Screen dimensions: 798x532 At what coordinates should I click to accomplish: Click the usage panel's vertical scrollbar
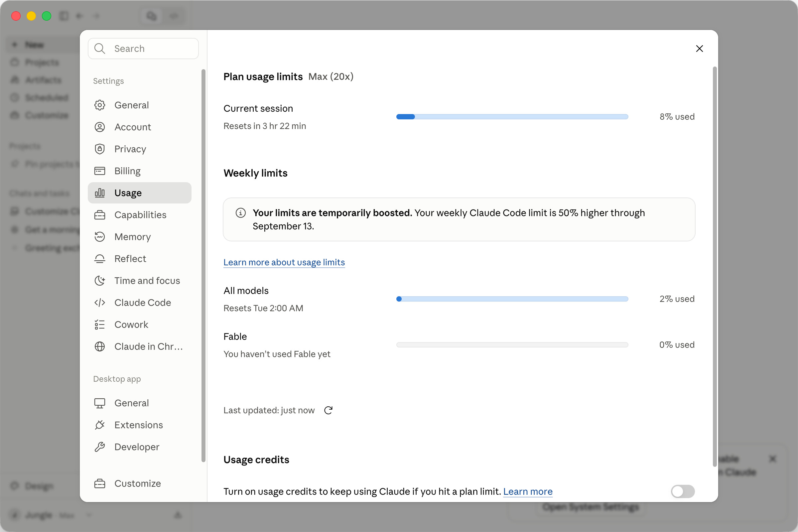point(715,267)
